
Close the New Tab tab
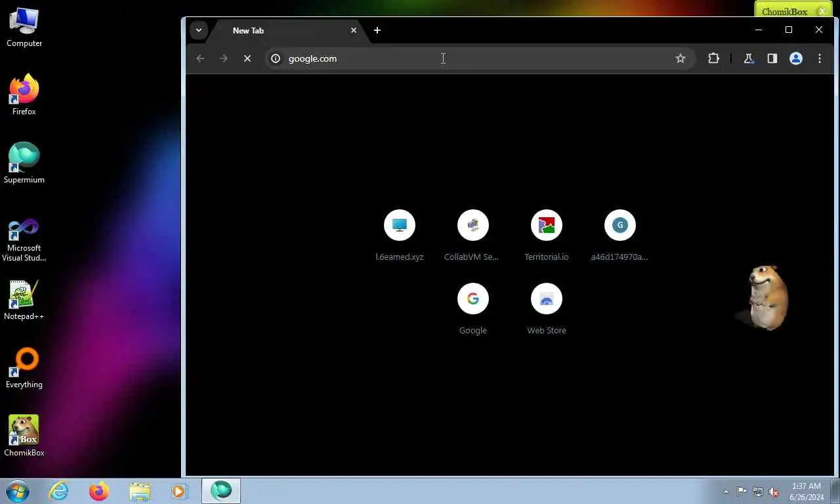(354, 30)
